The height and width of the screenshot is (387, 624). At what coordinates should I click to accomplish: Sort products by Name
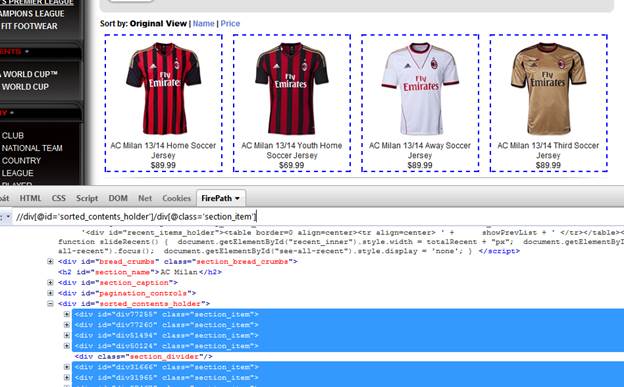pyautogui.click(x=203, y=23)
